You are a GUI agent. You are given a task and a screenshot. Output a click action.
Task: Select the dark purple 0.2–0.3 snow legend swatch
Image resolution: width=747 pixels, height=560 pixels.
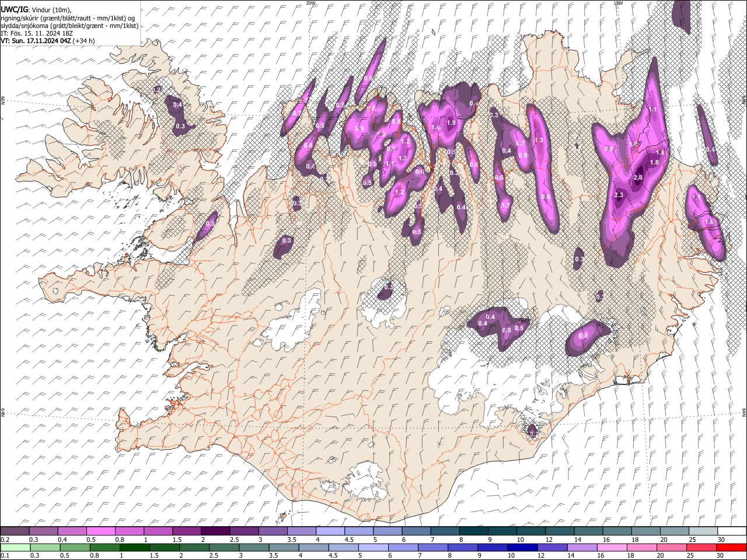(15, 531)
